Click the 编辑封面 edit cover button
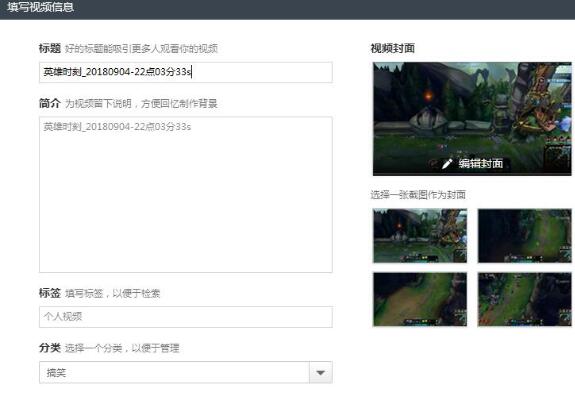Image resolution: width=575 pixels, height=395 pixels. (472, 163)
